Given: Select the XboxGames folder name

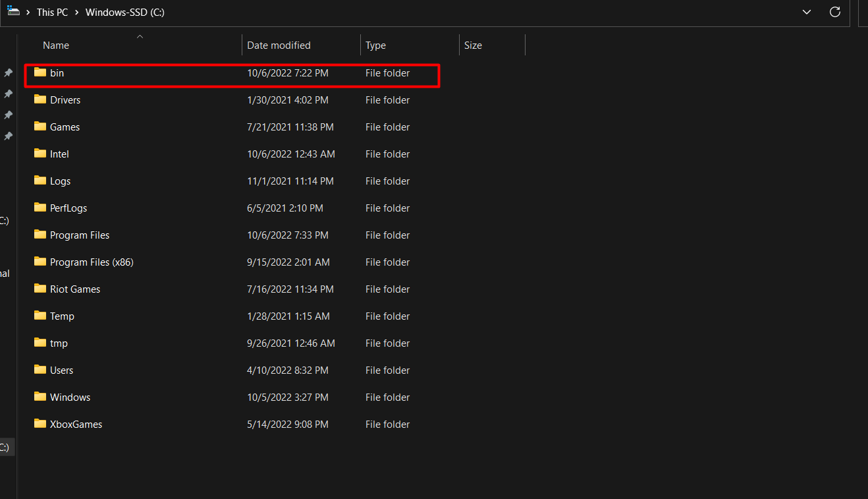Looking at the screenshot, I should pos(76,425).
